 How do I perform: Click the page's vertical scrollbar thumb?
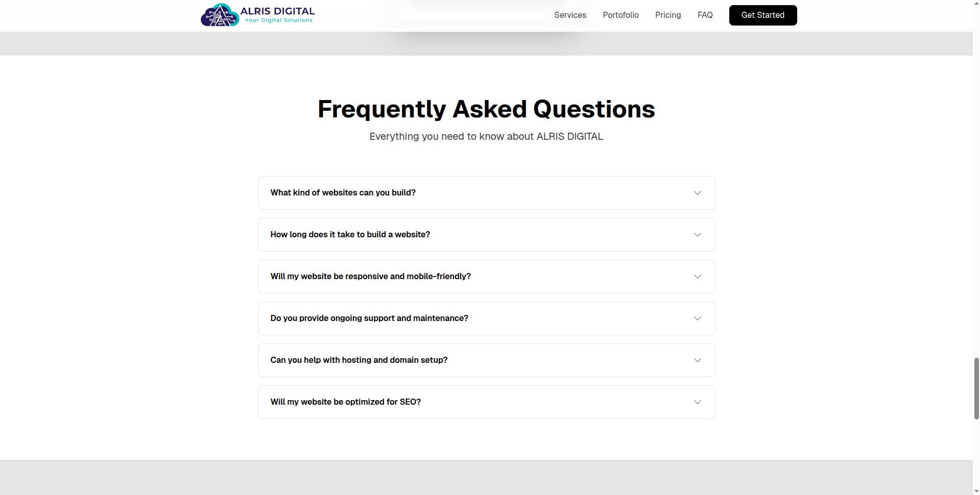coord(976,388)
